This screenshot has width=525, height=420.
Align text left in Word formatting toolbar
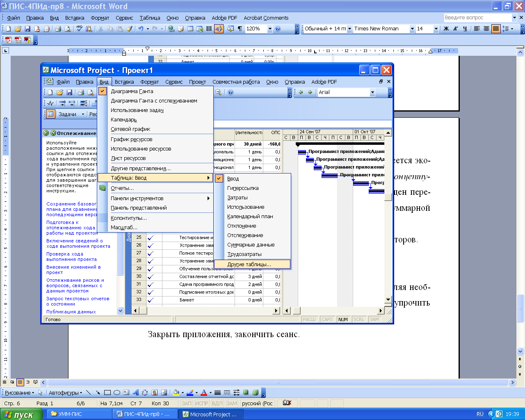[477, 29]
